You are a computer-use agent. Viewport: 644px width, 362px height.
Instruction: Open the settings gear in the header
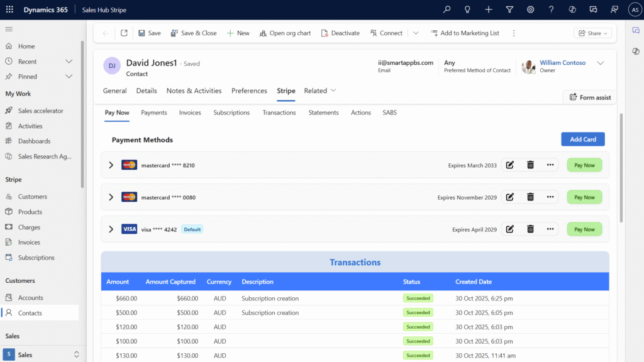pyautogui.click(x=530, y=9)
